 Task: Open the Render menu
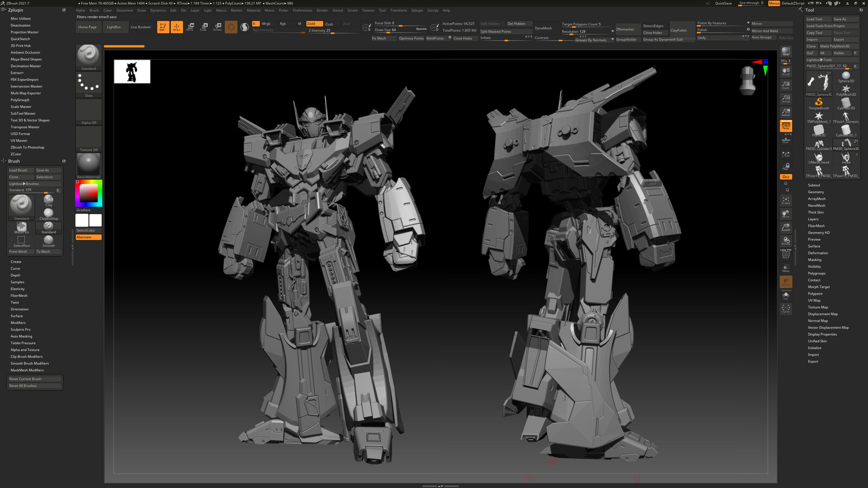(322, 10)
